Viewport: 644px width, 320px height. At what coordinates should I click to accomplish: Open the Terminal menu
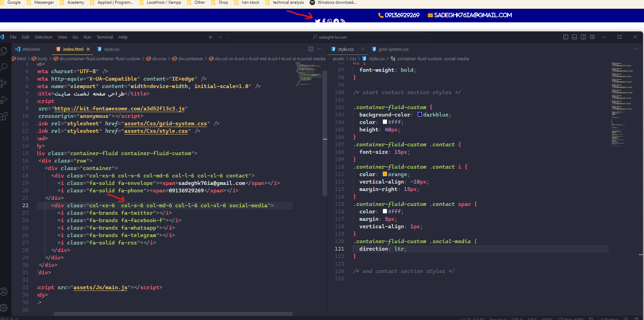pos(105,37)
